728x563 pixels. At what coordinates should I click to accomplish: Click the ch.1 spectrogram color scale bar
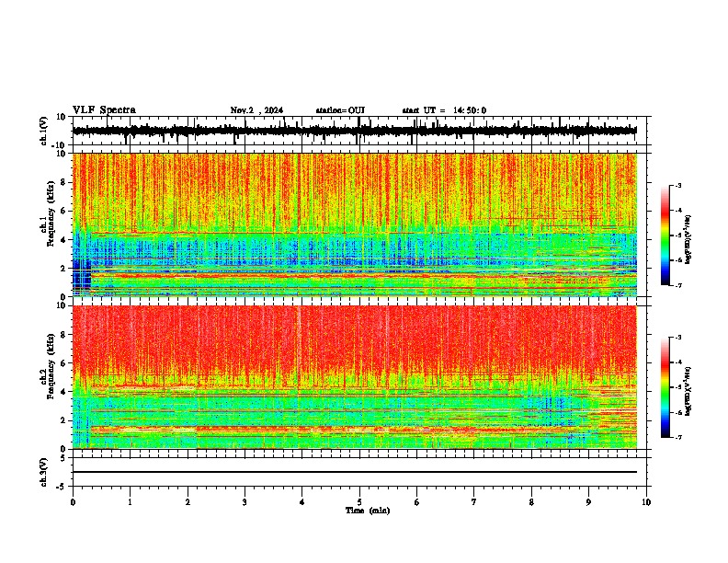[665, 236]
